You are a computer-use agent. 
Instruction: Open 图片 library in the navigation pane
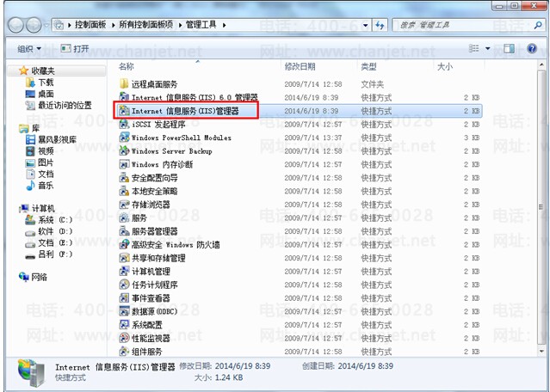[46, 162]
